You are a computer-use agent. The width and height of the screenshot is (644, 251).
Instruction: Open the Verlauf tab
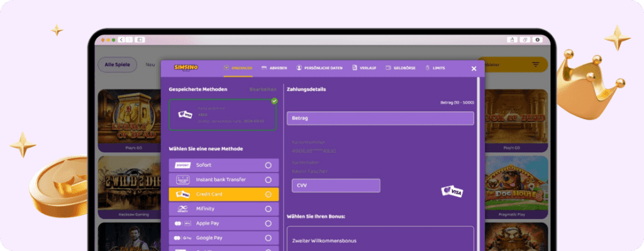364,68
